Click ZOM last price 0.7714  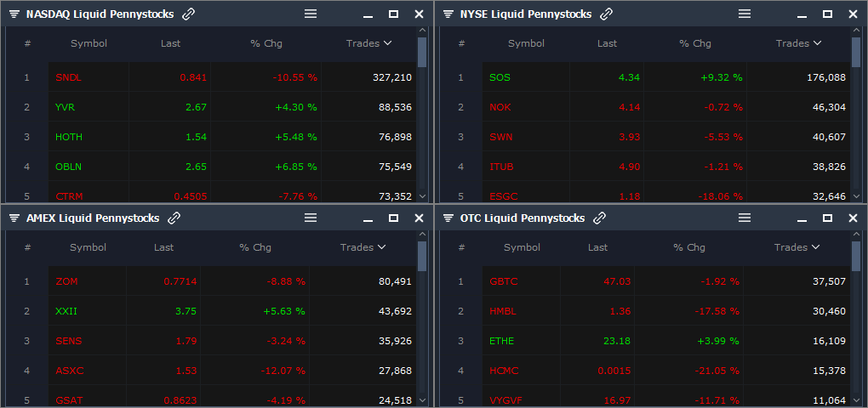pos(180,281)
